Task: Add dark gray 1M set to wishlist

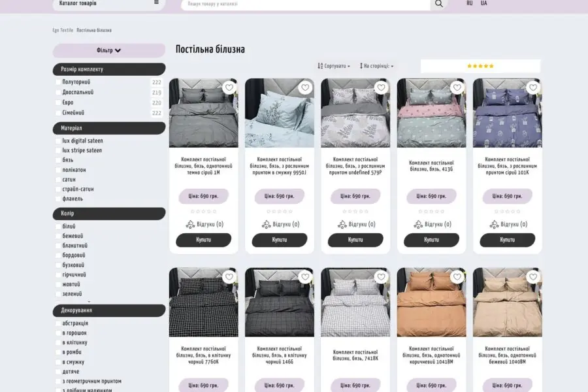Action: [229, 88]
